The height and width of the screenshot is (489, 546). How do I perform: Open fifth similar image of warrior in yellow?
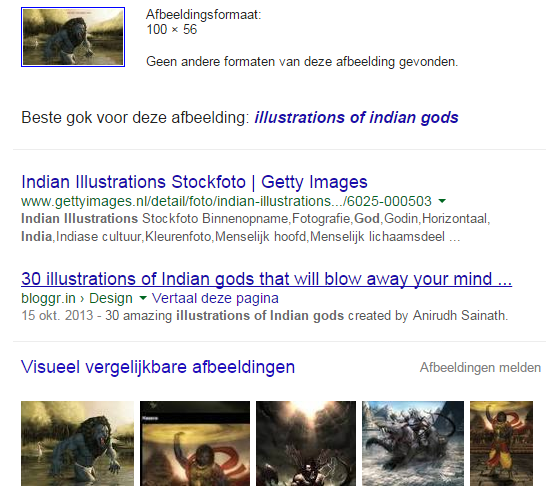(x=501, y=443)
